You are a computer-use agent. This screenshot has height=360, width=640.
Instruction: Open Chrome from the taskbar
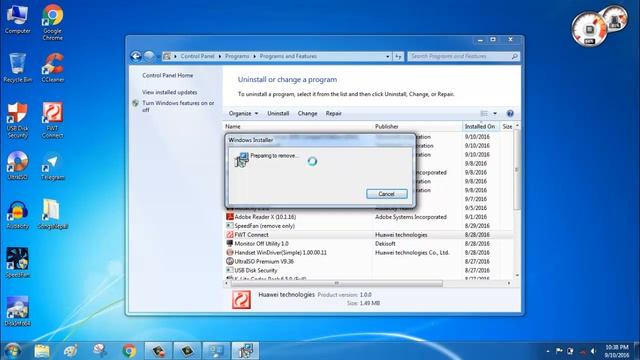129,351
